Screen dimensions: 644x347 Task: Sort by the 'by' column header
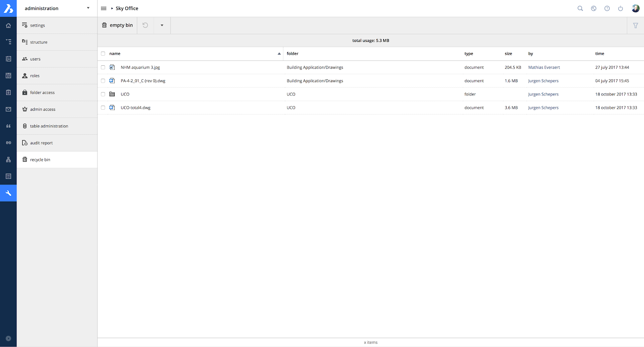click(x=530, y=54)
